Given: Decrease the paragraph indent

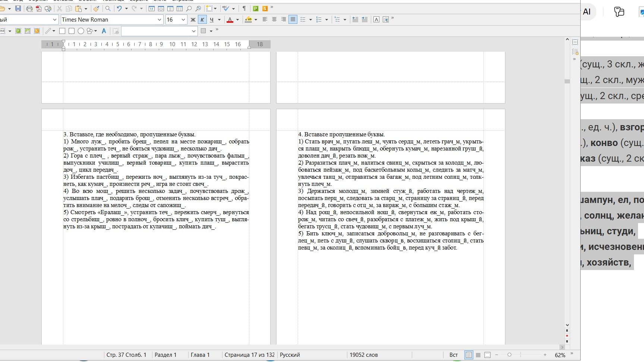Looking at the screenshot, I should pyautogui.click(x=355, y=20).
